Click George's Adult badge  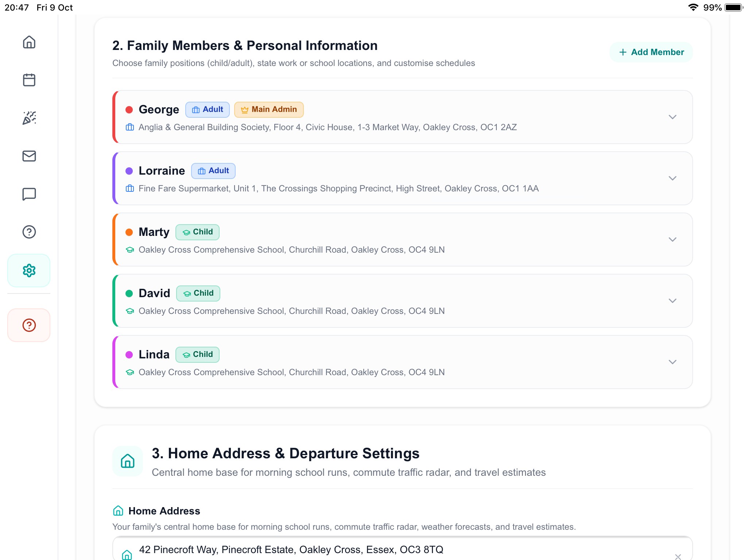point(208,110)
